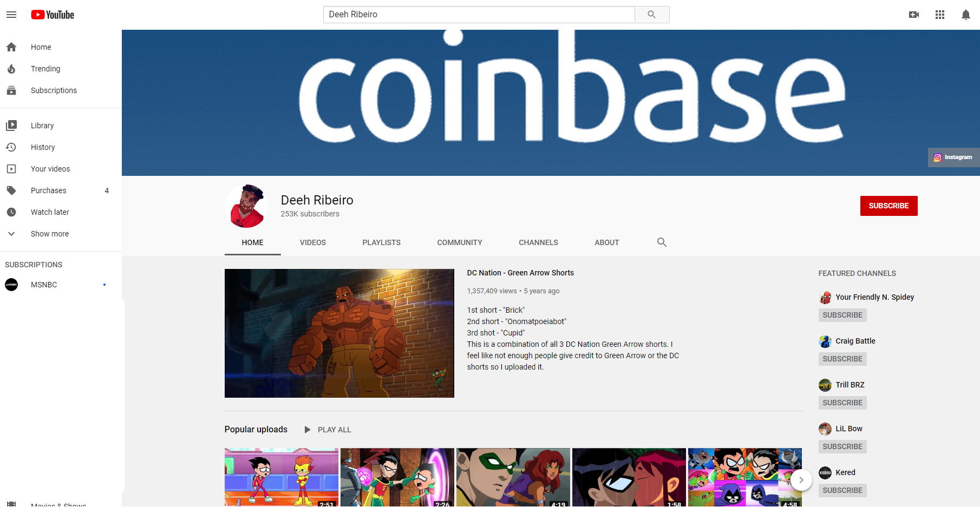Switch to the About tab
Screen dimensions: 980x520
tap(607, 242)
